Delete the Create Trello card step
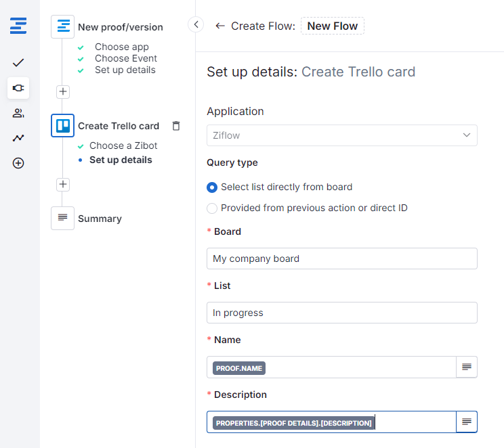 [x=176, y=126]
